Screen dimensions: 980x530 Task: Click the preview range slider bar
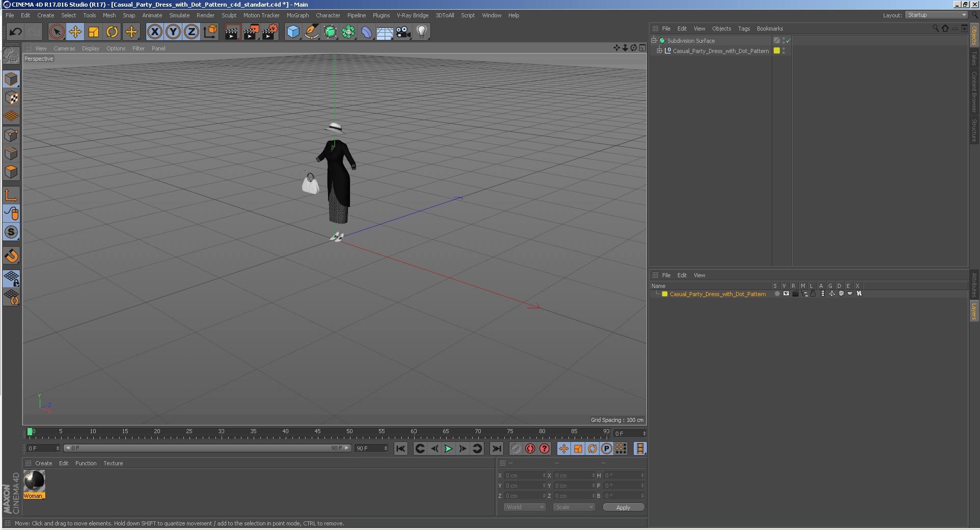click(207, 448)
